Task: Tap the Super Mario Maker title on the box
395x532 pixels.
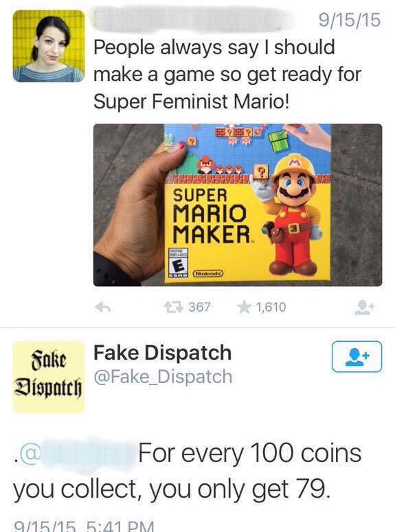Action: click(x=210, y=215)
